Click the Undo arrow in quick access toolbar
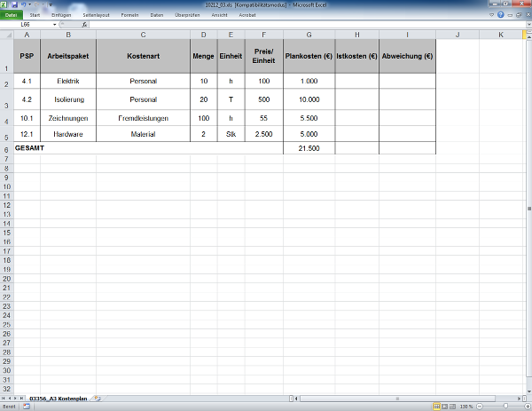532x411 pixels. pyautogui.click(x=23, y=4)
